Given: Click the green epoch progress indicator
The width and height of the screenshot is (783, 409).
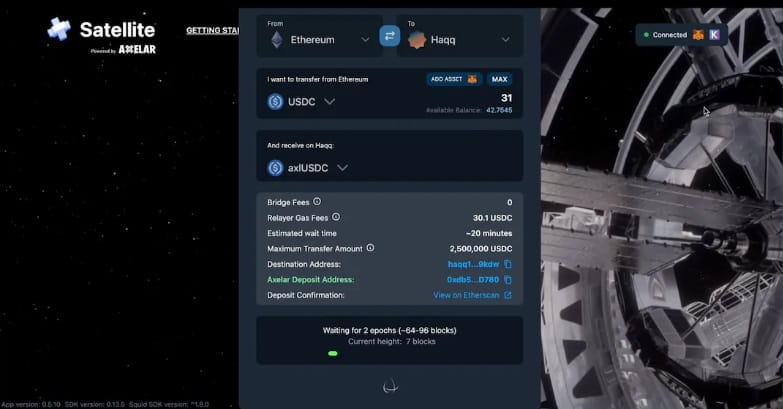Looking at the screenshot, I should (333, 353).
